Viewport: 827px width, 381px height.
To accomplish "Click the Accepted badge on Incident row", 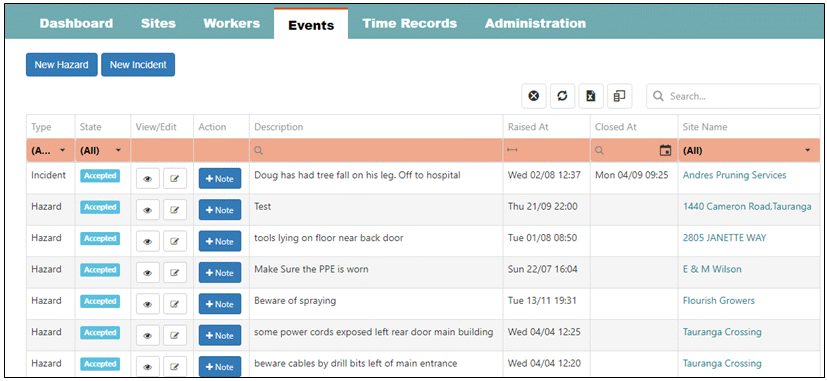I will click(100, 176).
